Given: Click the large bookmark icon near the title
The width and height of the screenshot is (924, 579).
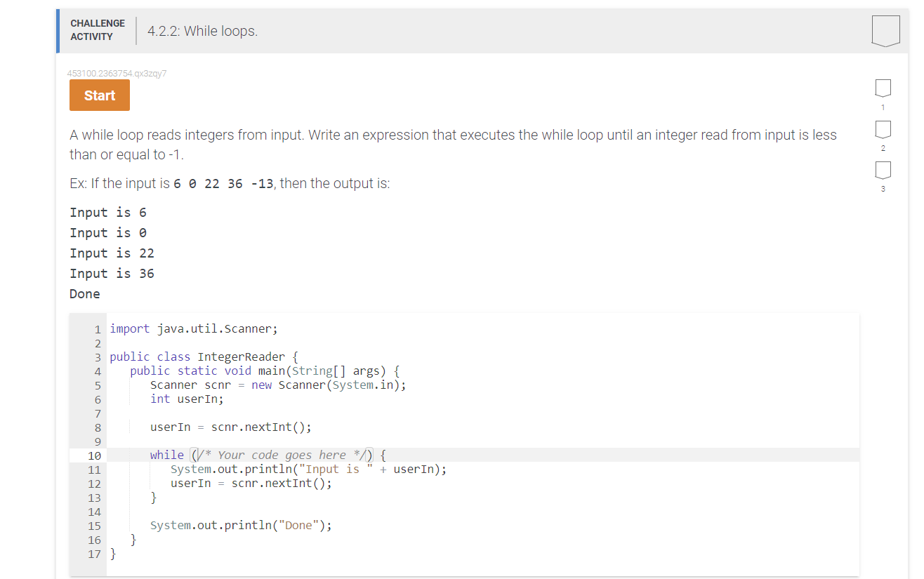Looking at the screenshot, I should coord(885,29).
